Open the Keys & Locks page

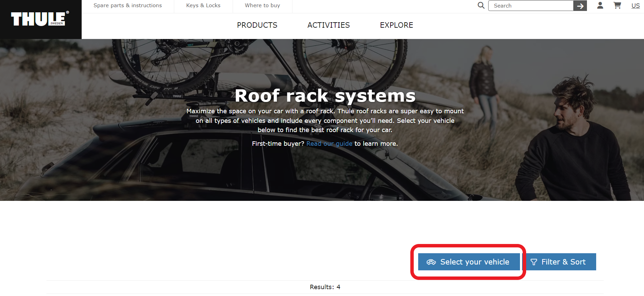(203, 5)
